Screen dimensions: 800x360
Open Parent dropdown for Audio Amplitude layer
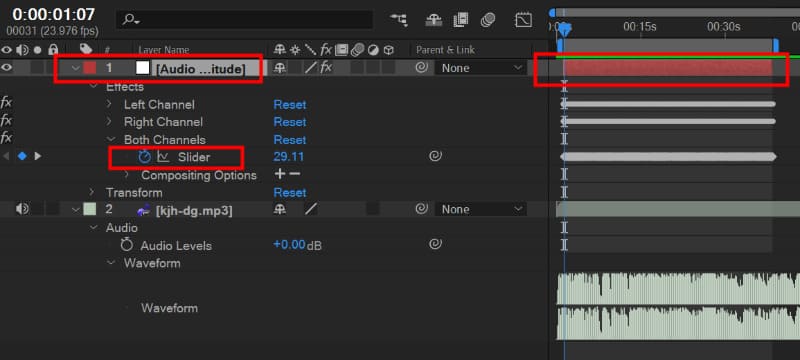(482, 68)
